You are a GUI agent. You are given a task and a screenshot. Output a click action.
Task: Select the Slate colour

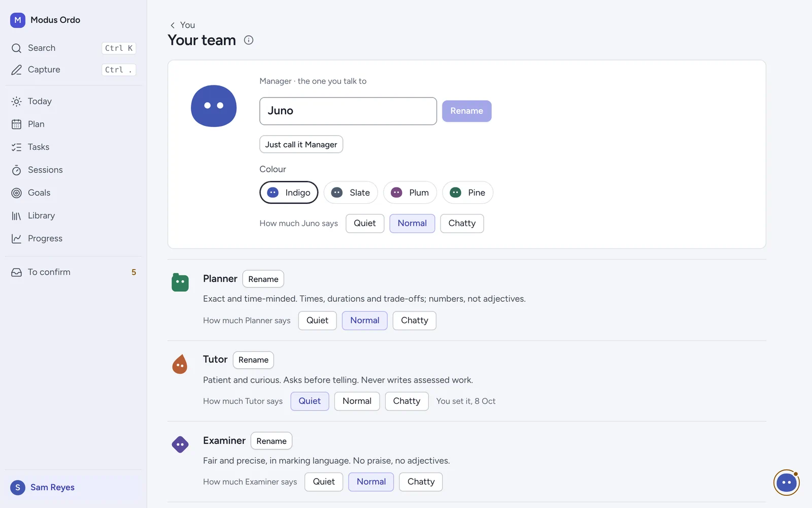point(351,193)
